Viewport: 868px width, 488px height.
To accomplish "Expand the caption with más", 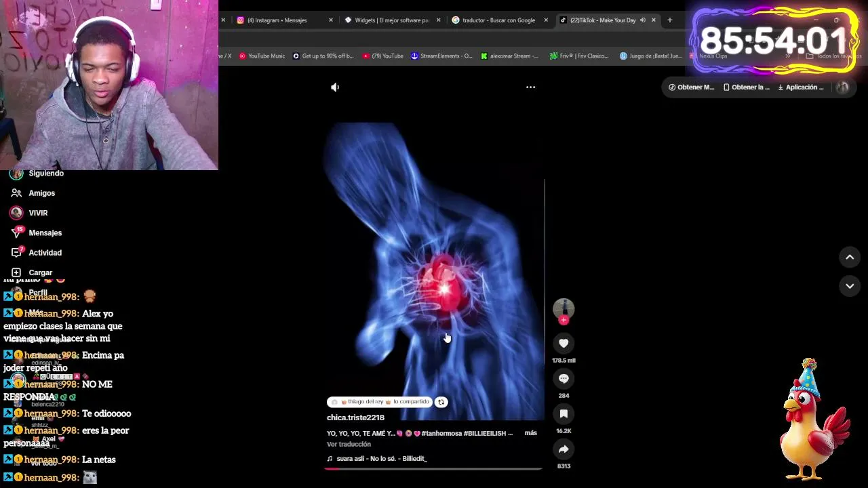I will point(530,432).
